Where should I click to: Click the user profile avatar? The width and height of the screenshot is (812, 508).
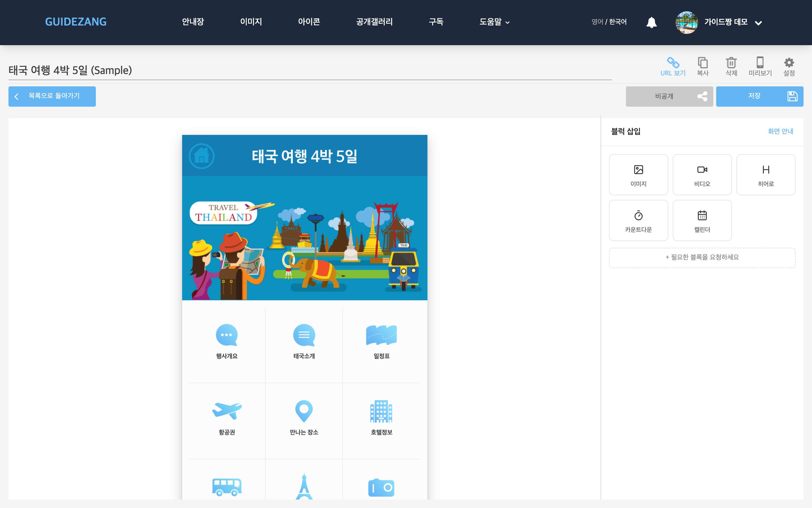click(687, 22)
